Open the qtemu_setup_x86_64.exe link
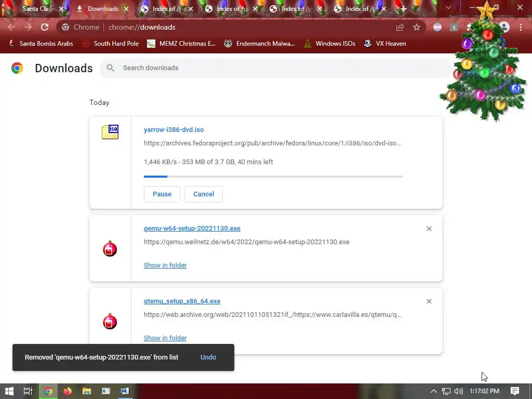Viewport: 532px width, 399px height. pos(182,301)
